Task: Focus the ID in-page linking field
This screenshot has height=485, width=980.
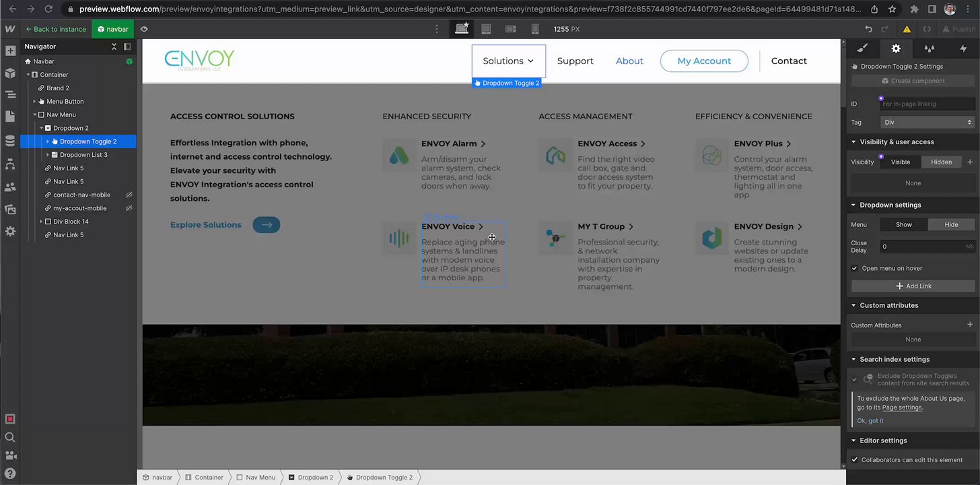Action: [927, 104]
